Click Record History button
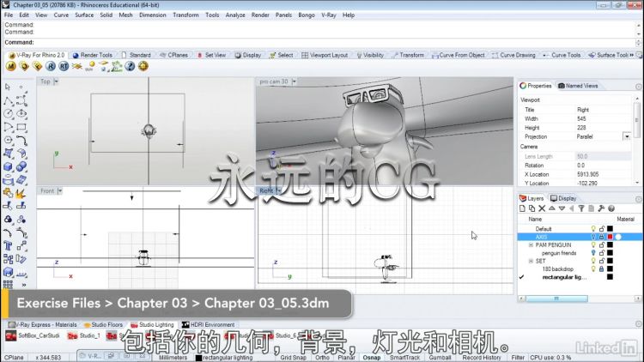The width and height of the screenshot is (644, 362). point(482,358)
